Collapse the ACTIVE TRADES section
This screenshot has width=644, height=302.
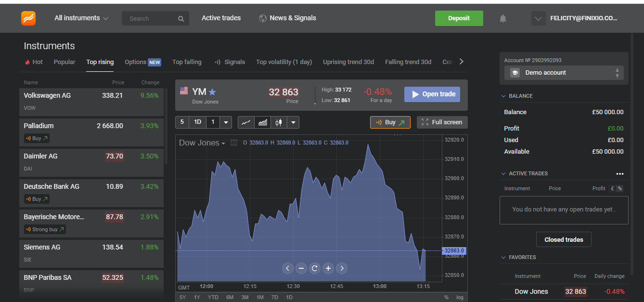[503, 174]
